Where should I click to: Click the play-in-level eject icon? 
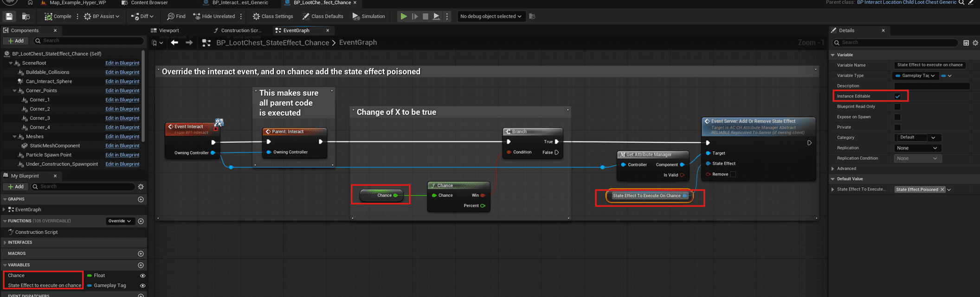[x=437, y=16]
